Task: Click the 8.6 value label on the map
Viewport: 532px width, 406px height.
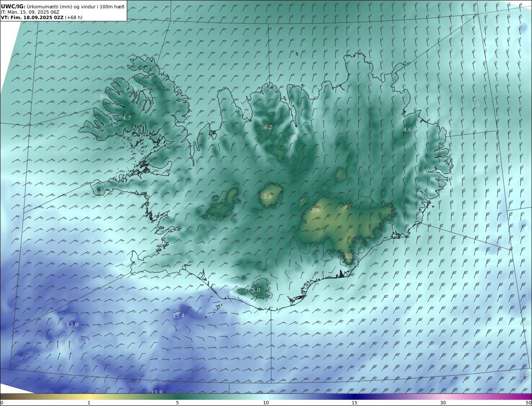Action: pos(244,112)
